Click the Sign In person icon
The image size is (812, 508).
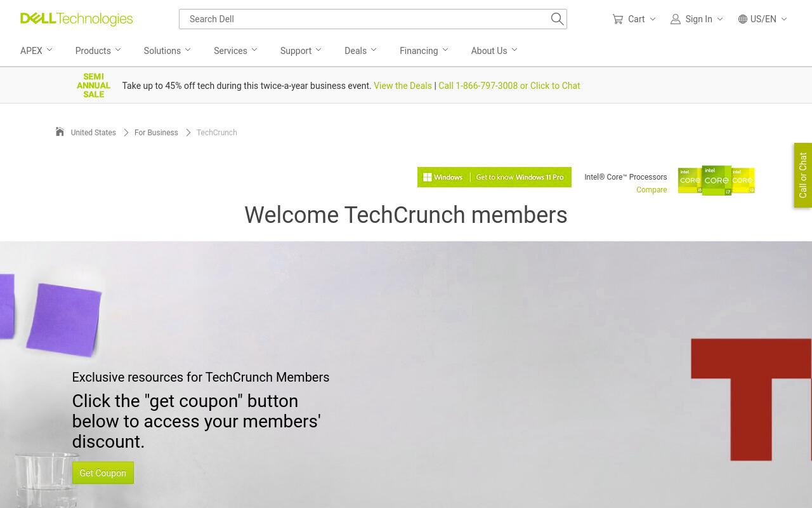tap(676, 19)
